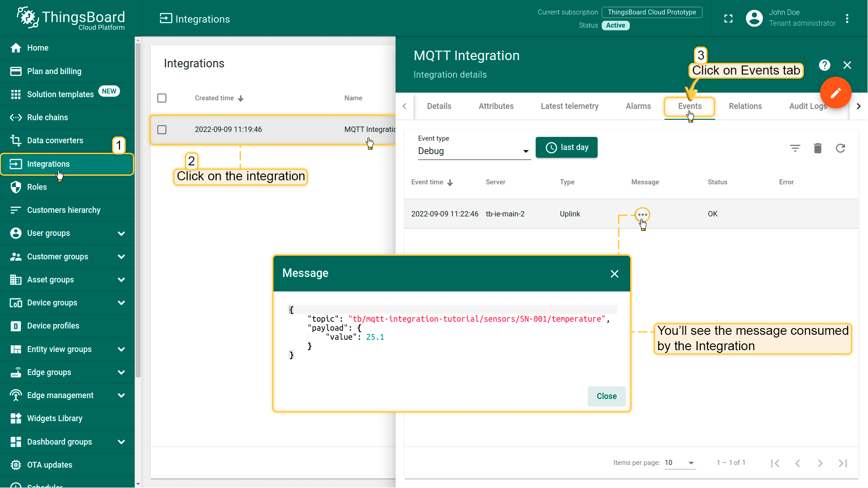The width and height of the screenshot is (868, 488).
Task: Click Close button in Message dialog
Action: coord(606,396)
